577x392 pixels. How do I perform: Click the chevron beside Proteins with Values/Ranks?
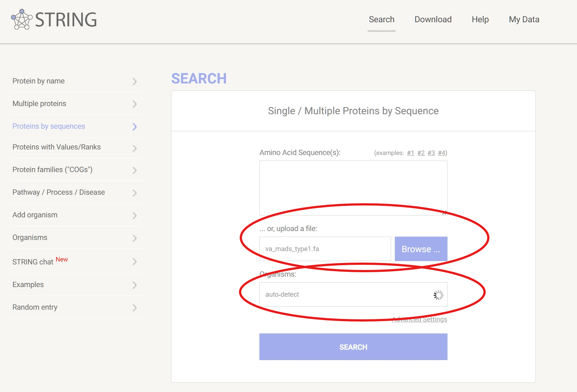click(x=135, y=148)
